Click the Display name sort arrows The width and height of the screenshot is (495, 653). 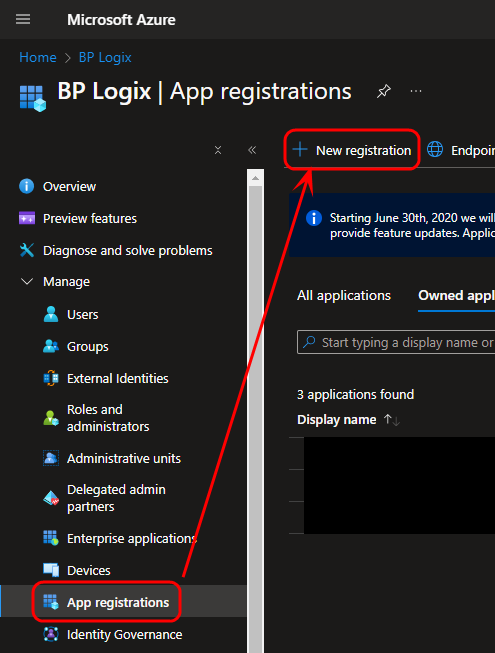coord(392,420)
